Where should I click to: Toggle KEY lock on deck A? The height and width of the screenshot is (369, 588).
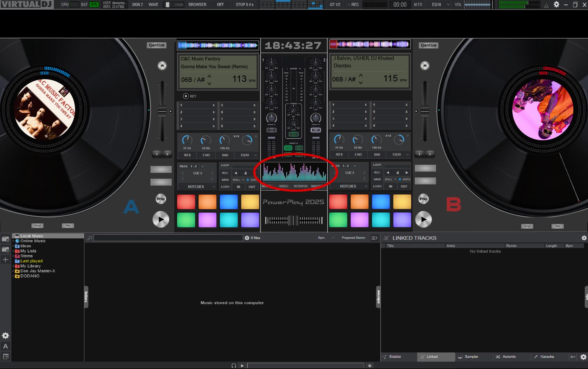[x=186, y=96]
